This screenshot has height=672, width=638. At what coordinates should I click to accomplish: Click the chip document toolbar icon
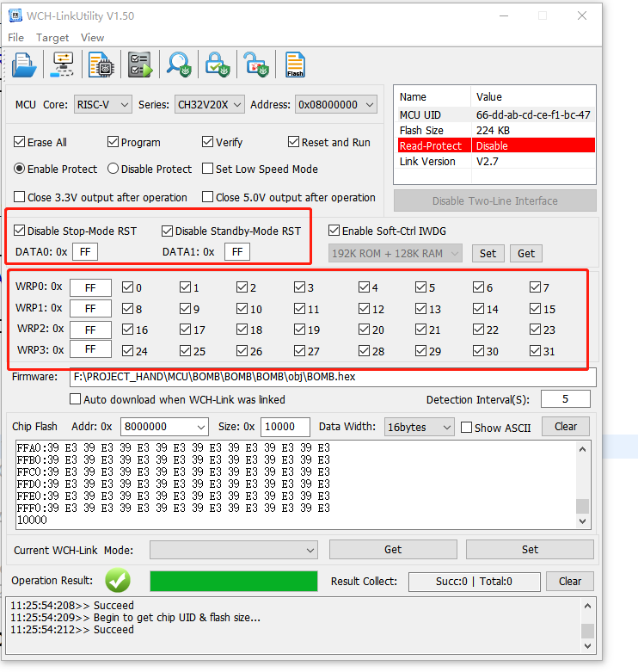[x=101, y=65]
